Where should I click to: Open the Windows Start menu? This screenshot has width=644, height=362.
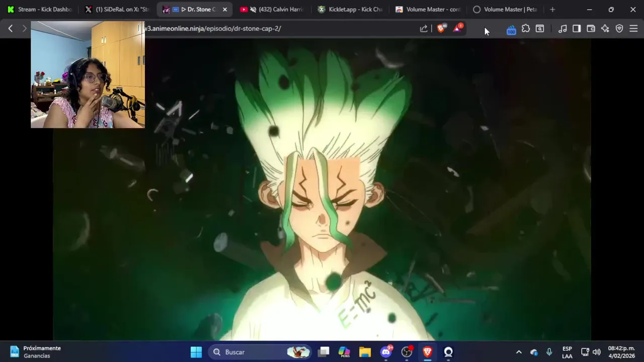196,352
